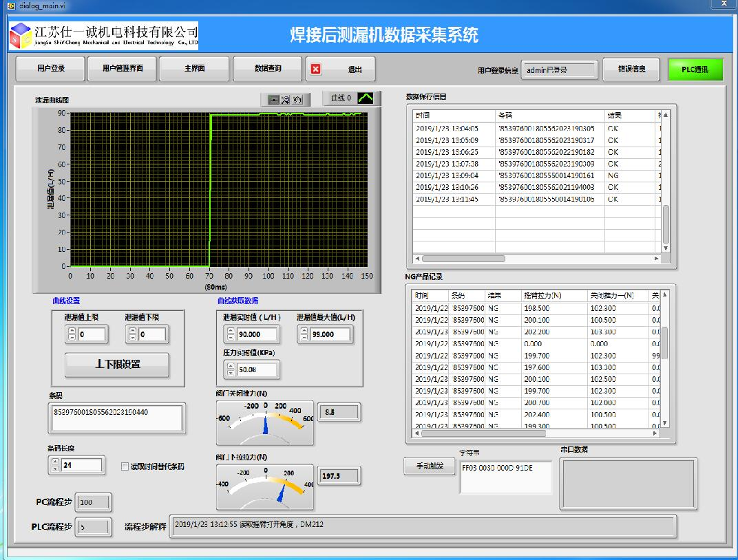Increment the 泄漏值上限 value
Image resolution: width=738 pixels, height=560 pixels.
pos(72,331)
